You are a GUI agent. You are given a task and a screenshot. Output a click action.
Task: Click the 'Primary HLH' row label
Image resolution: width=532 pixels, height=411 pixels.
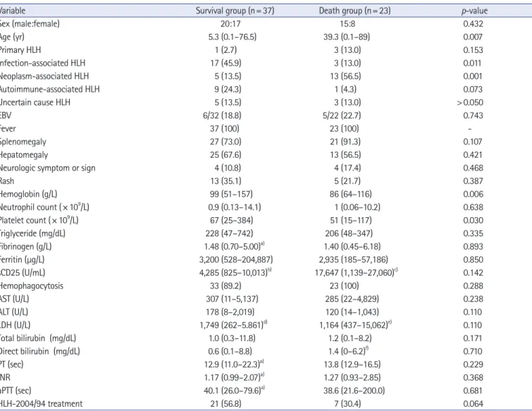click(x=20, y=50)
